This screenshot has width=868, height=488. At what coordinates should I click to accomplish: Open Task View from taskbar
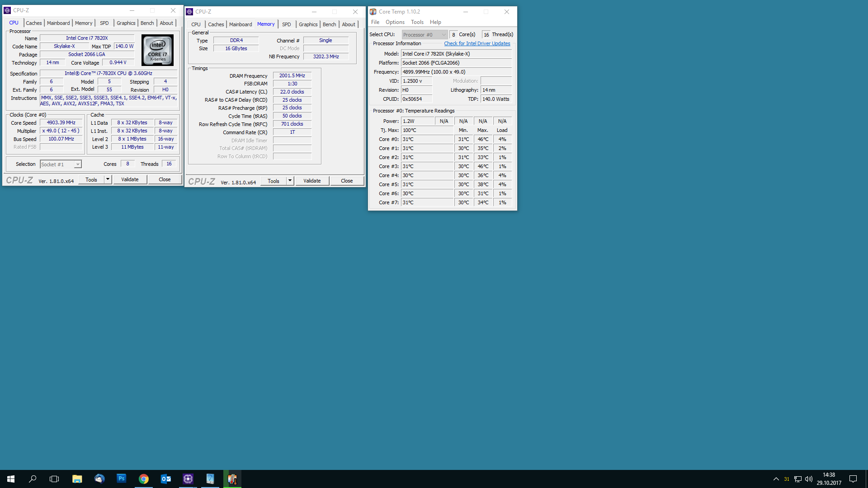(54, 479)
